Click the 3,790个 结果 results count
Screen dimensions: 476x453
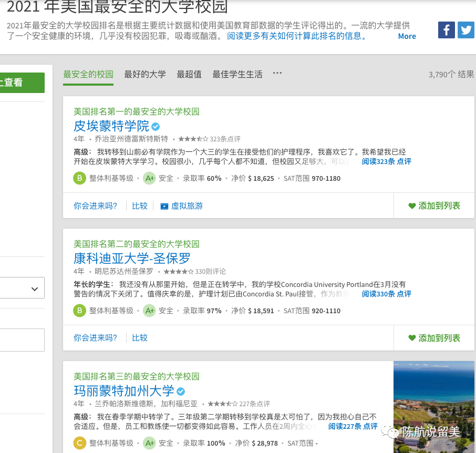(x=451, y=75)
